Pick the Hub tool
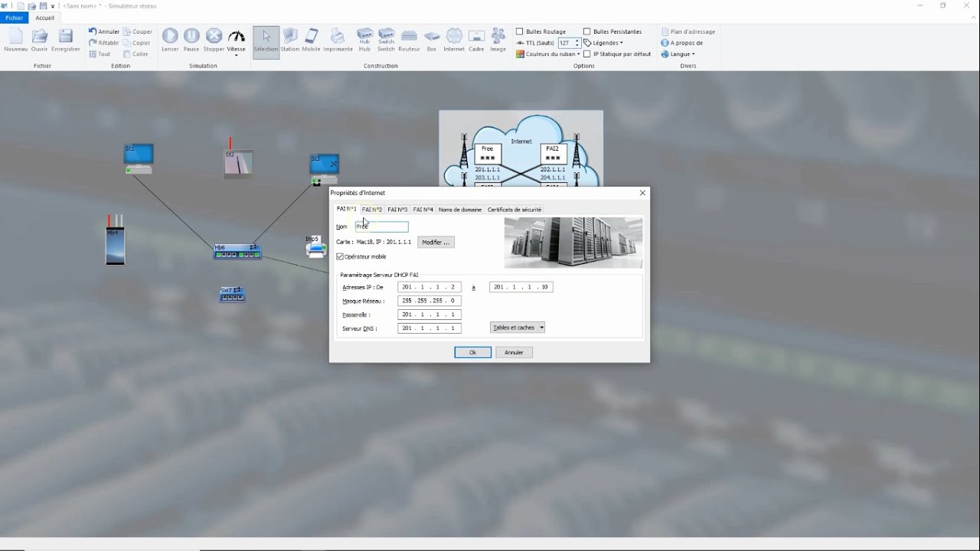 (x=364, y=41)
